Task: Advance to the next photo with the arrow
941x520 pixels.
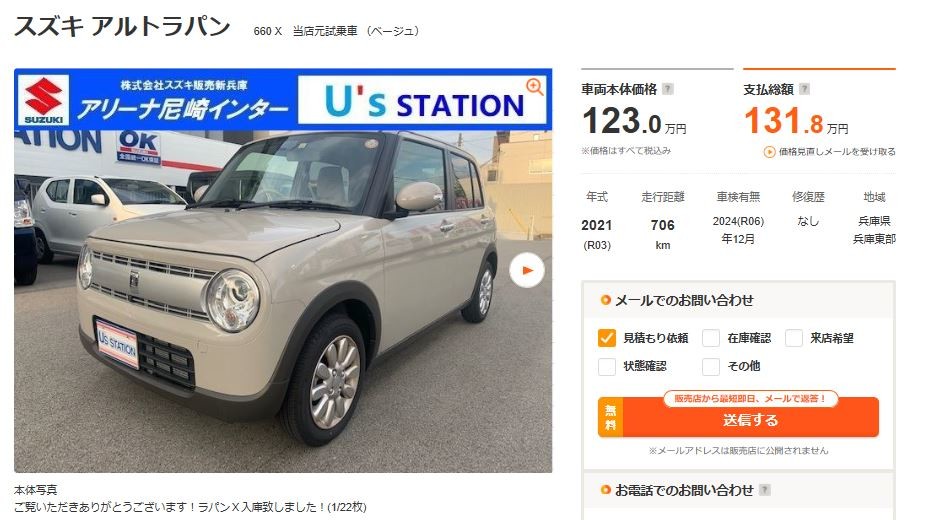Action: coord(527,270)
